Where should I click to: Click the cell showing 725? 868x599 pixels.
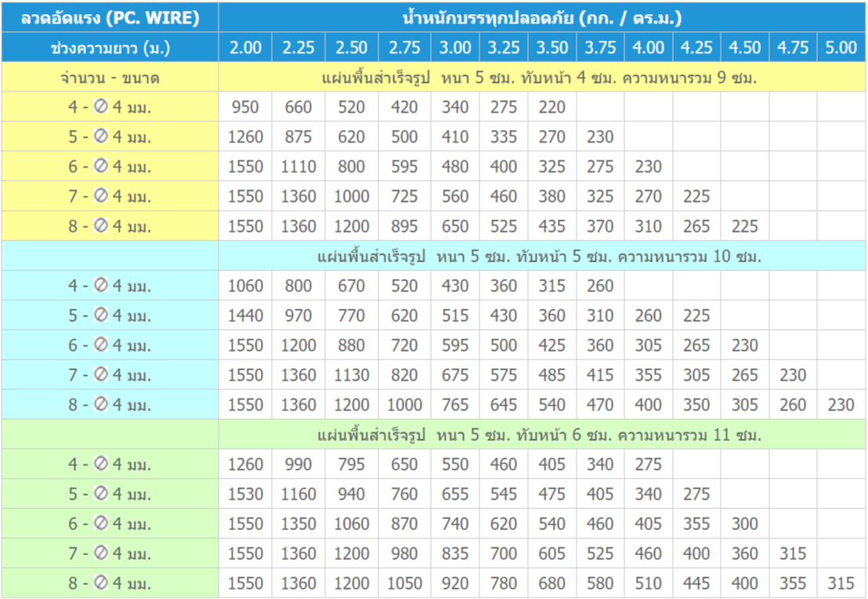pyautogui.click(x=405, y=197)
